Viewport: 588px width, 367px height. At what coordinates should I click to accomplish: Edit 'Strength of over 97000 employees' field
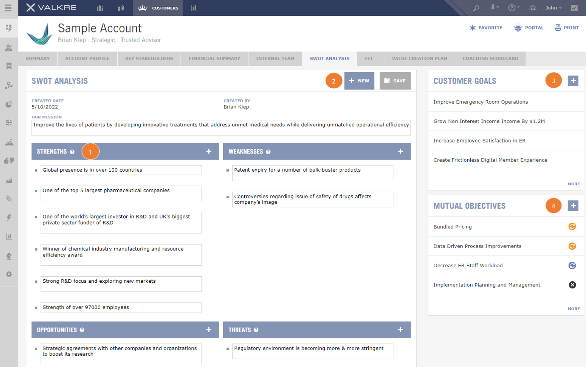point(121,307)
